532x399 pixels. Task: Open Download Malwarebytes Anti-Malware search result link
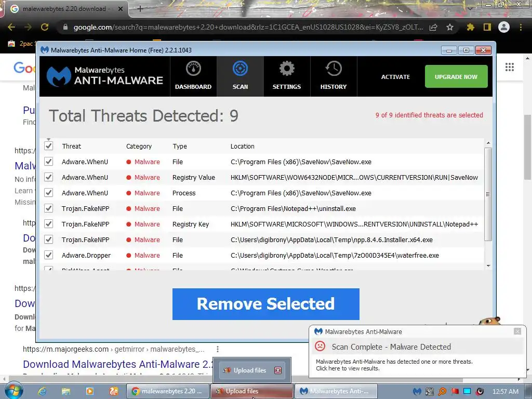click(118, 364)
